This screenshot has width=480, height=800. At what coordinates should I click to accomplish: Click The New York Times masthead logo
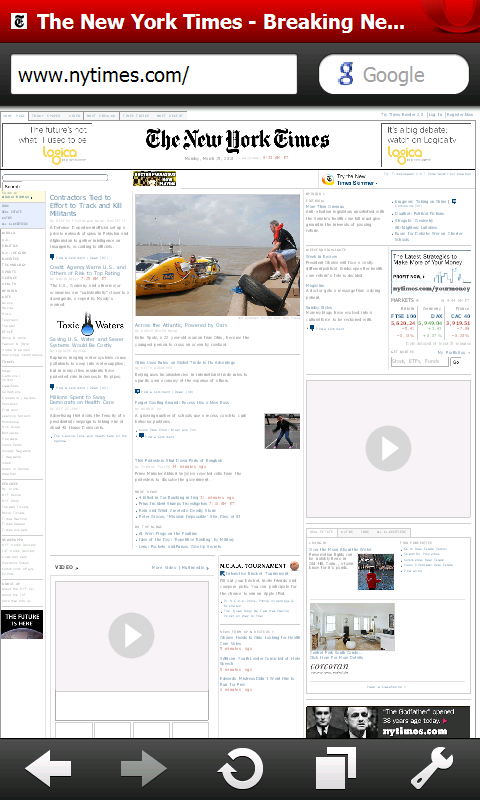tap(237, 139)
